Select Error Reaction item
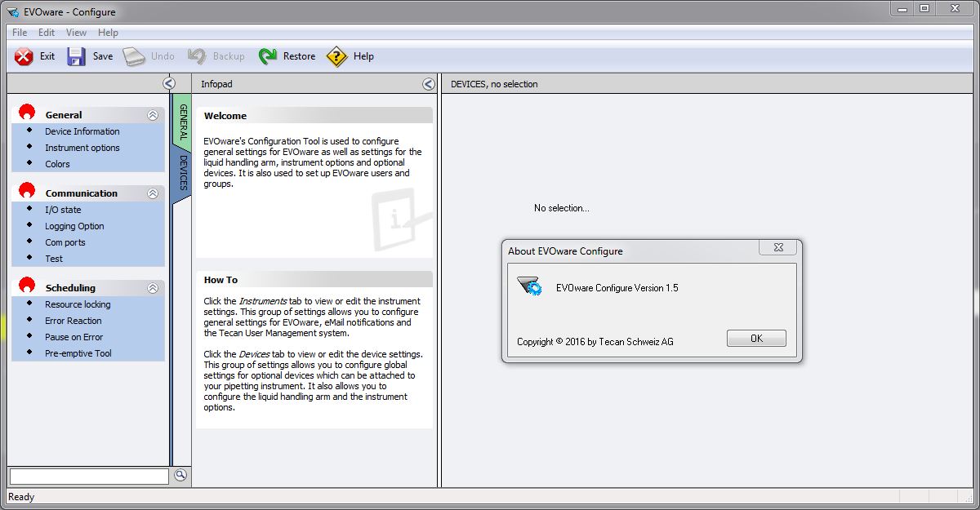Image resolution: width=980 pixels, height=510 pixels. [73, 321]
